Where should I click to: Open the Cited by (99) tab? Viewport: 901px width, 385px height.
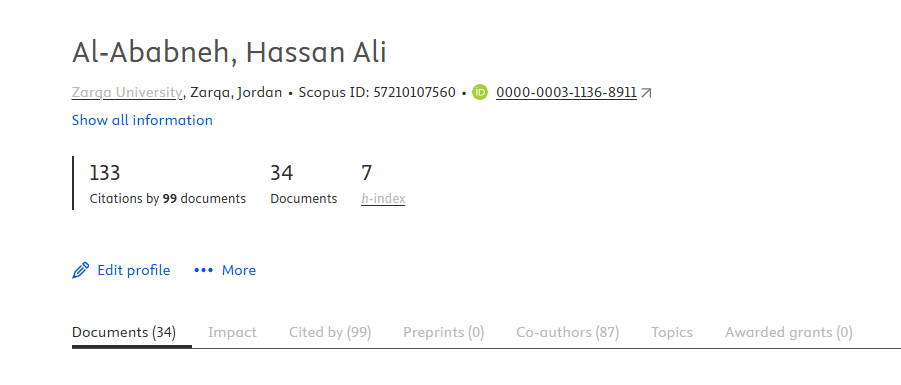click(x=330, y=332)
